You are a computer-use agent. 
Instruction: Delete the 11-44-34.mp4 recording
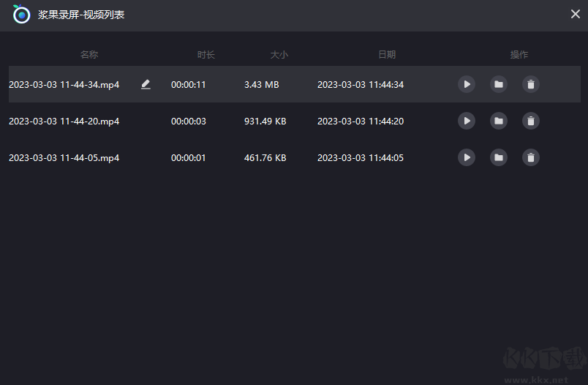pyautogui.click(x=531, y=84)
